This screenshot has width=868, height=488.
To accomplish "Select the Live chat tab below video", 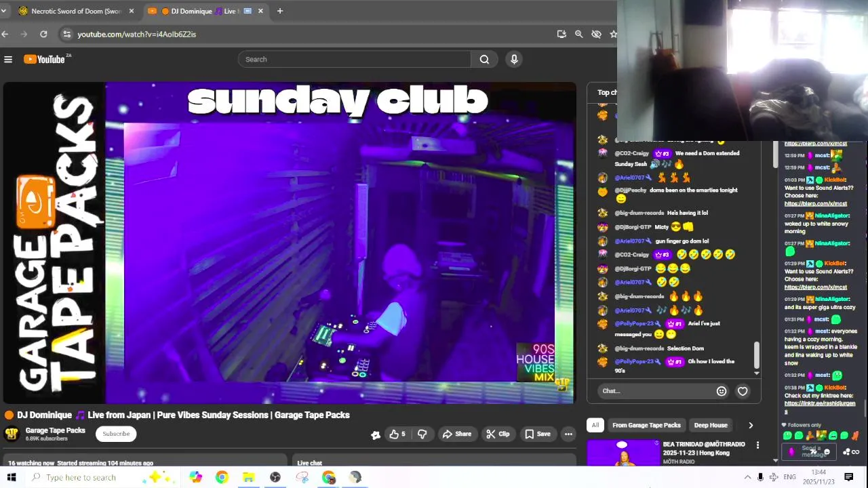I will pos(309,463).
